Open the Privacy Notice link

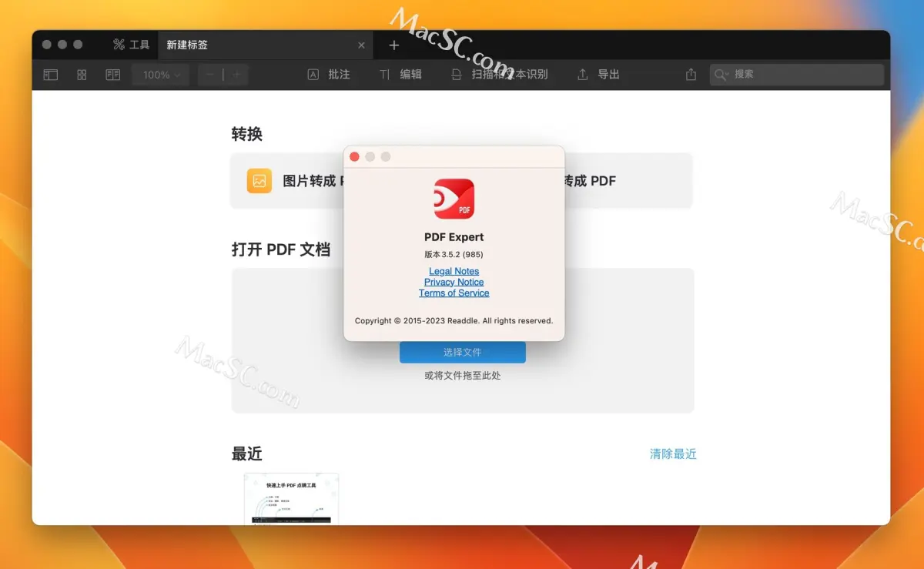454,282
